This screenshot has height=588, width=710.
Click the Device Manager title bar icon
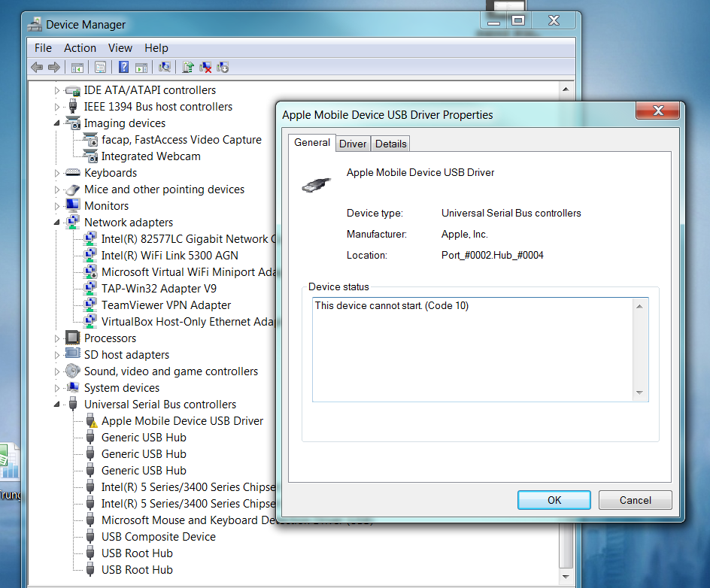click(35, 24)
